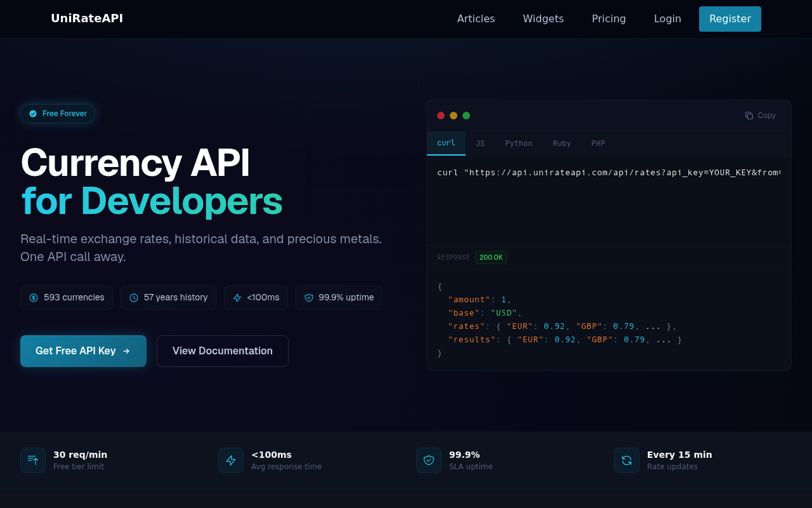Click the UniRateAPI logo

(x=87, y=18)
